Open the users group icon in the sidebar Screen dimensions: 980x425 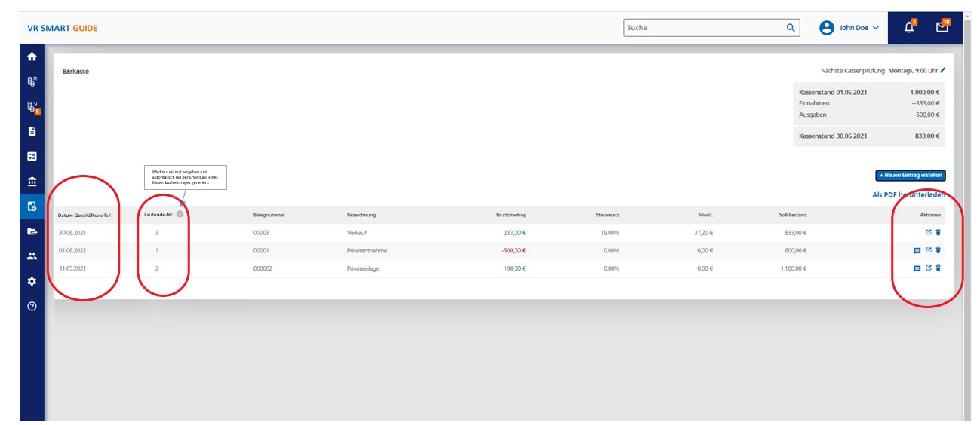coord(32,256)
